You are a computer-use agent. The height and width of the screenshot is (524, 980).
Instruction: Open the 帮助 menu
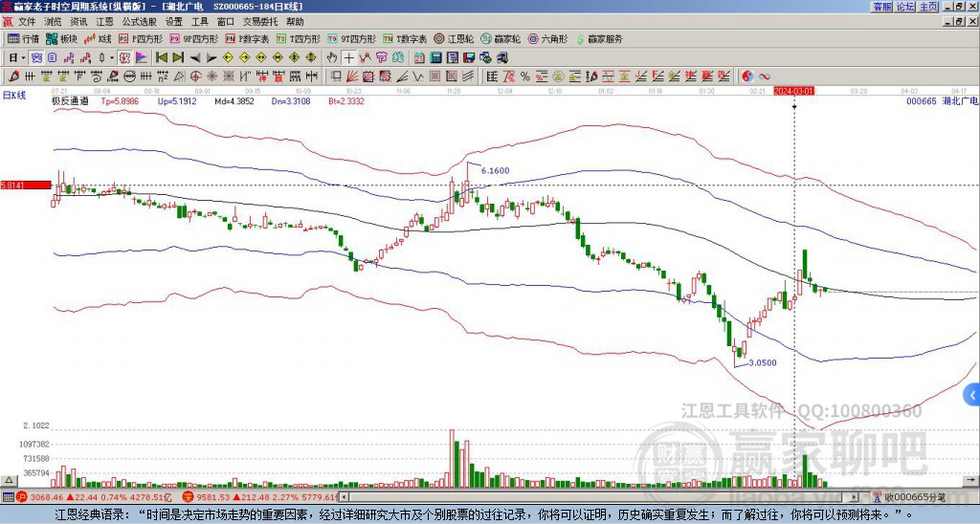295,22
